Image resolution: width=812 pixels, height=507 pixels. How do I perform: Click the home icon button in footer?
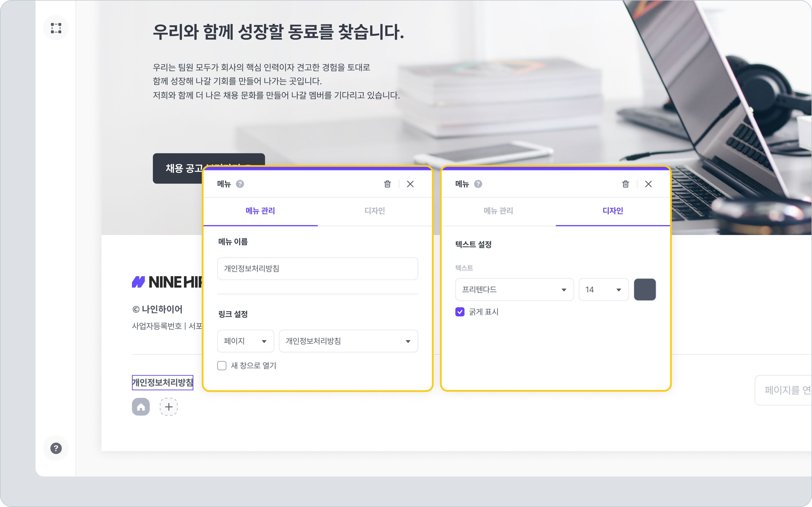[141, 407]
